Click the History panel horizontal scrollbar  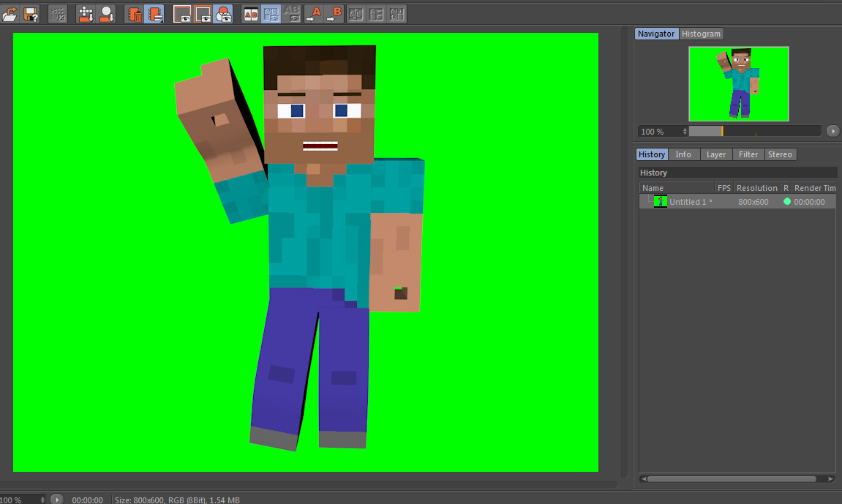(x=737, y=479)
